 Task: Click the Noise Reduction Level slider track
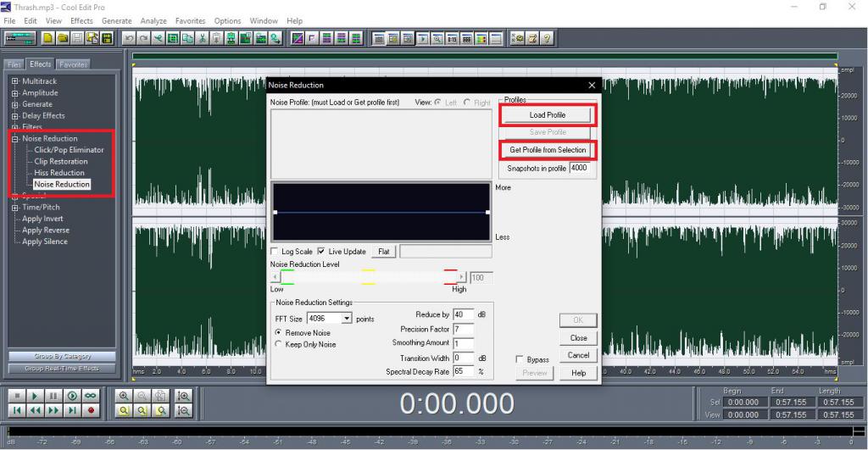[369, 277]
